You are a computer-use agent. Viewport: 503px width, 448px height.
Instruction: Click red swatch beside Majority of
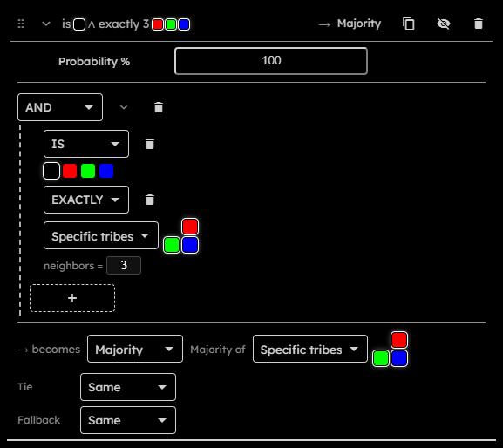pos(399,340)
